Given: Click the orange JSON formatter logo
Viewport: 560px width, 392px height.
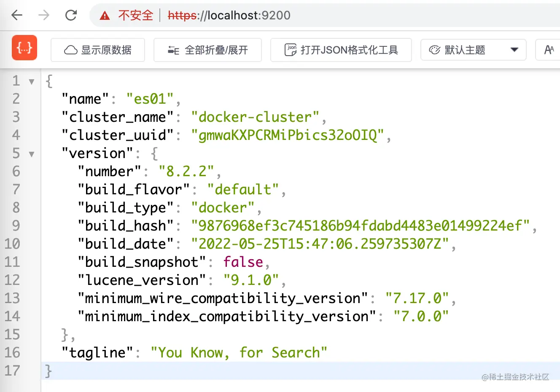Looking at the screenshot, I should click(24, 48).
